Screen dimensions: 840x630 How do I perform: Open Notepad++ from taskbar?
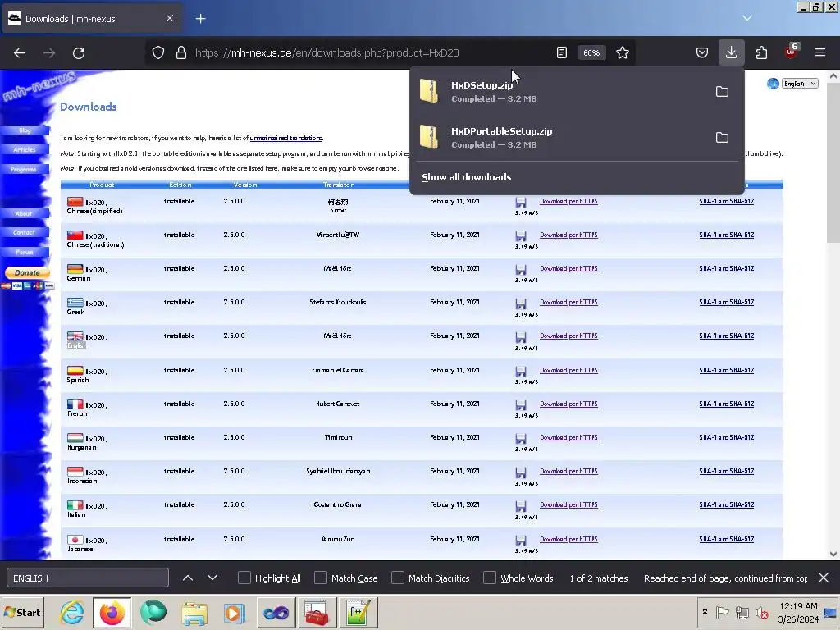pyautogui.click(x=358, y=613)
